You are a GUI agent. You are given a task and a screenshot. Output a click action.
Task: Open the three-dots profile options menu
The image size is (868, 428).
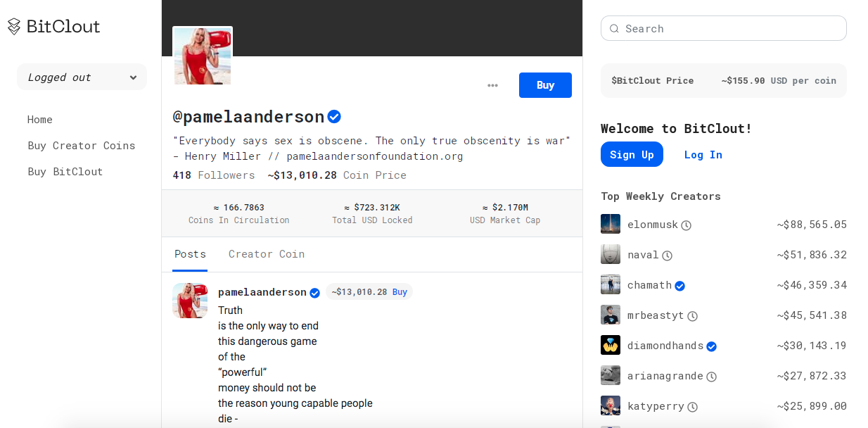[492, 85]
